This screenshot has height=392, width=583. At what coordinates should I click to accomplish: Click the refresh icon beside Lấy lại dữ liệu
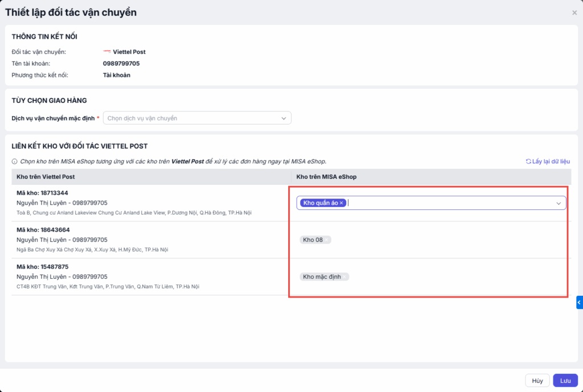click(528, 162)
